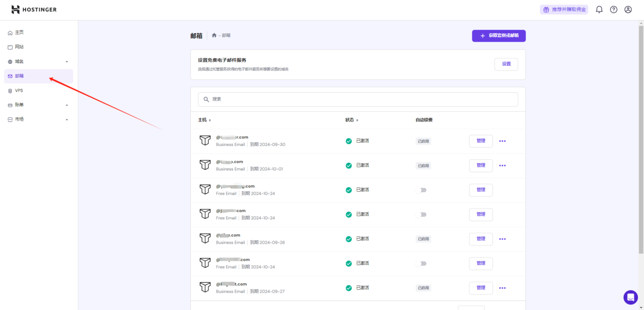Click the Hostinger logo
644x310 pixels.
(34, 9)
